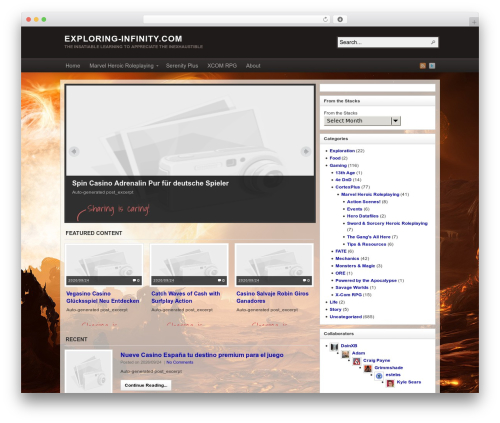Screen dimensions: 500x423
Task: Open the XCOM RPG menu item
Action: [x=222, y=66]
